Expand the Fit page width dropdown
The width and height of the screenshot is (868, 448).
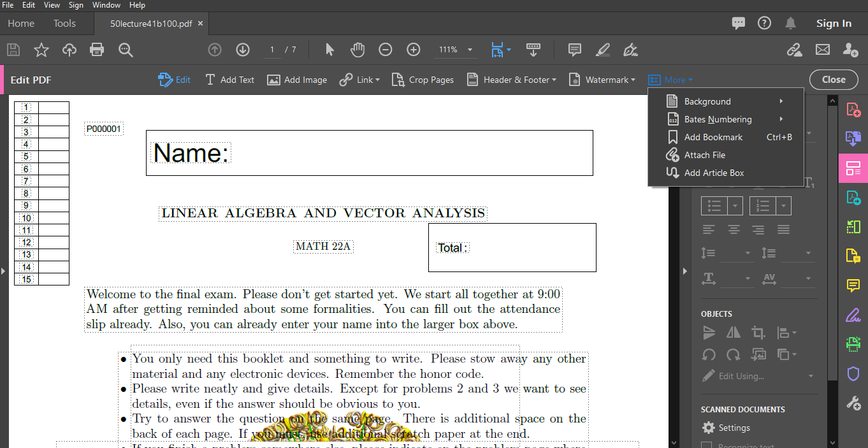coord(509,50)
